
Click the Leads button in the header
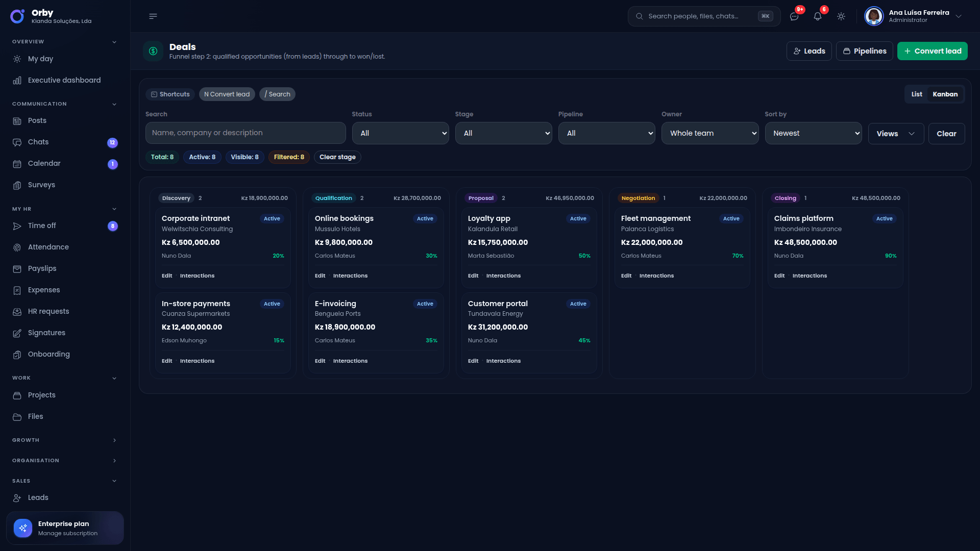[809, 51]
